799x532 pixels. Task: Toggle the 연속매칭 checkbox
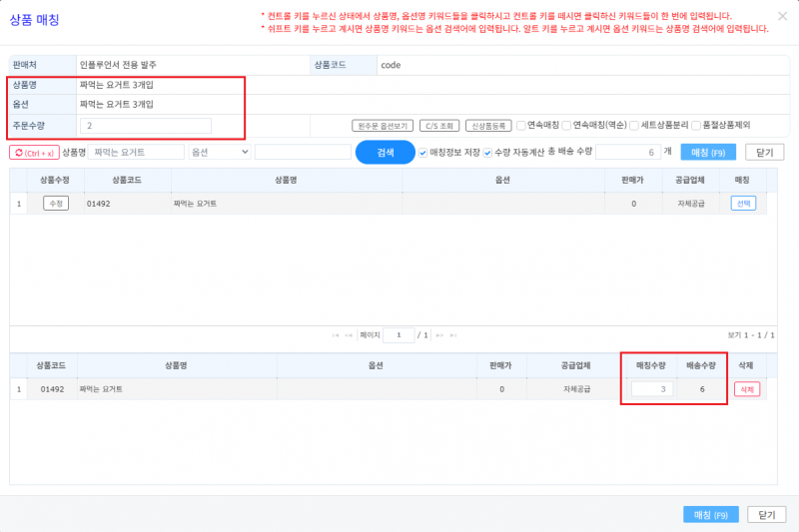520,125
